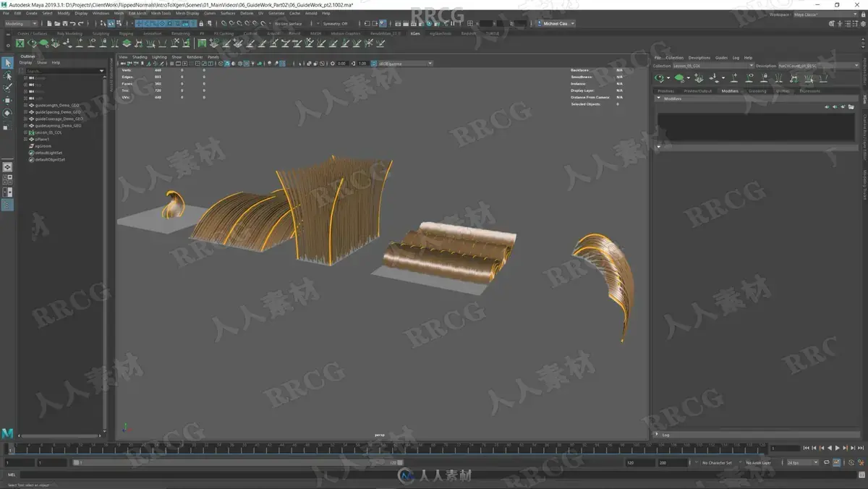Toggle snap to curve magnet icon

(231, 23)
